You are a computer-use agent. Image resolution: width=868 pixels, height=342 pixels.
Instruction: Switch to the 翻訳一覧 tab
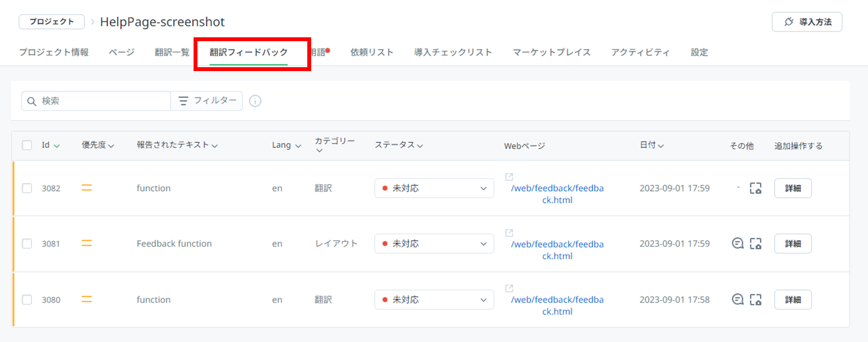[x=172, y=52]
